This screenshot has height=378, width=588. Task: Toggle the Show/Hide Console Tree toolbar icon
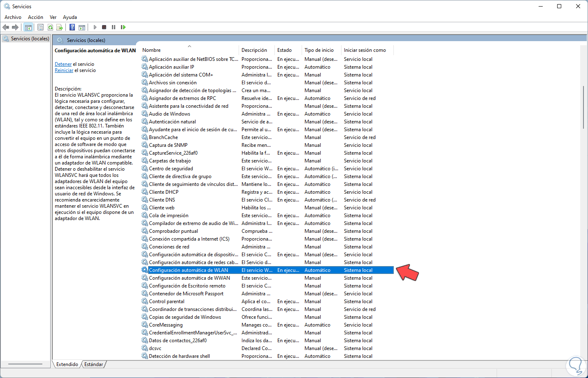pos(28,27)
